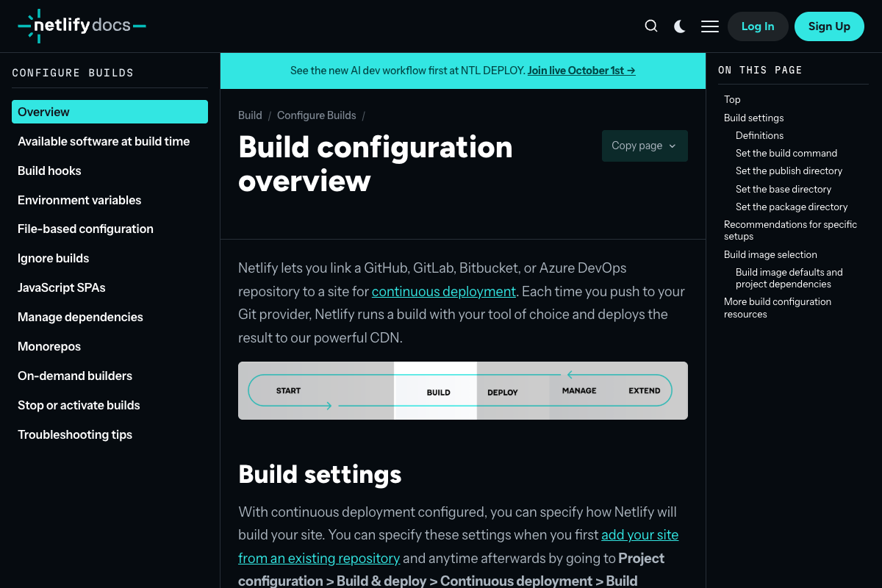Follow the continuous deployment link
882x588 pixels.
pyautogui.click(x=443, y=291)
